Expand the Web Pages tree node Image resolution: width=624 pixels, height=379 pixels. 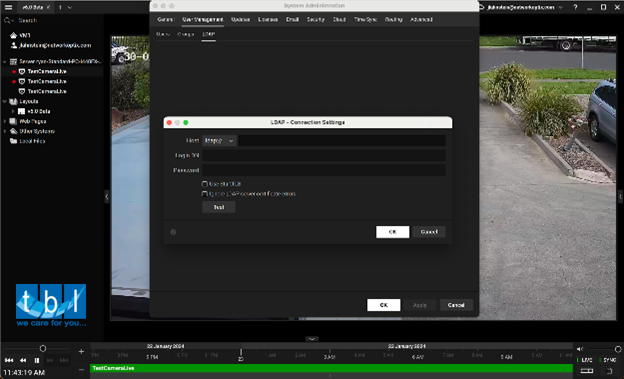(5, 121)
